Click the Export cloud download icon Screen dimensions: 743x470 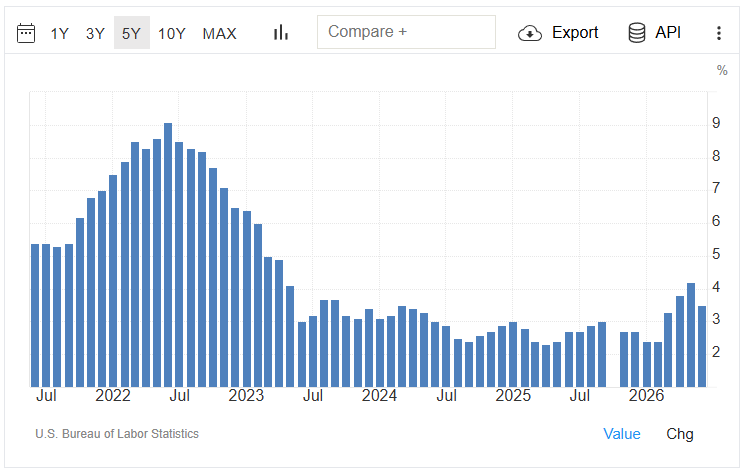pyautogui.click(x=530, y=33)
